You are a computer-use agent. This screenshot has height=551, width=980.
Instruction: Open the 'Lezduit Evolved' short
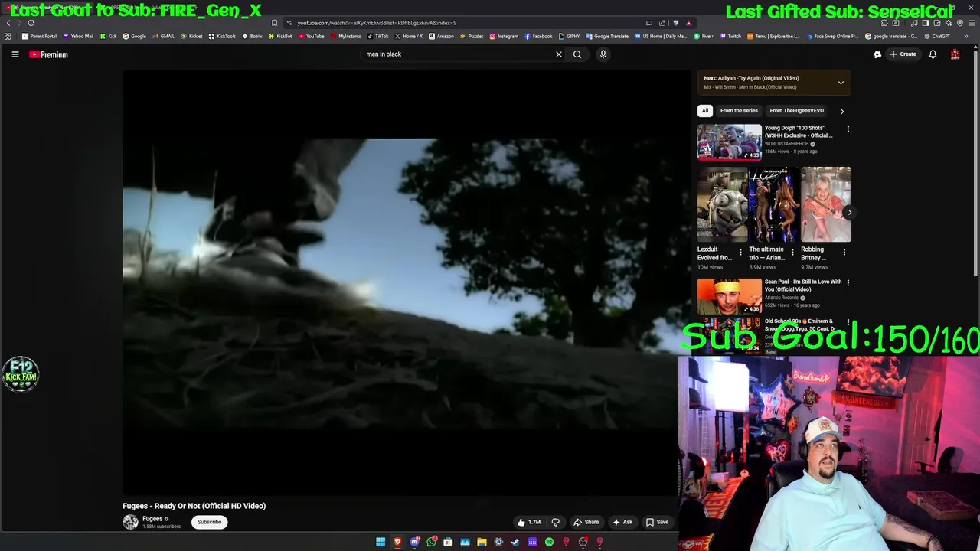pyautogui.click(x=722, y=204)
